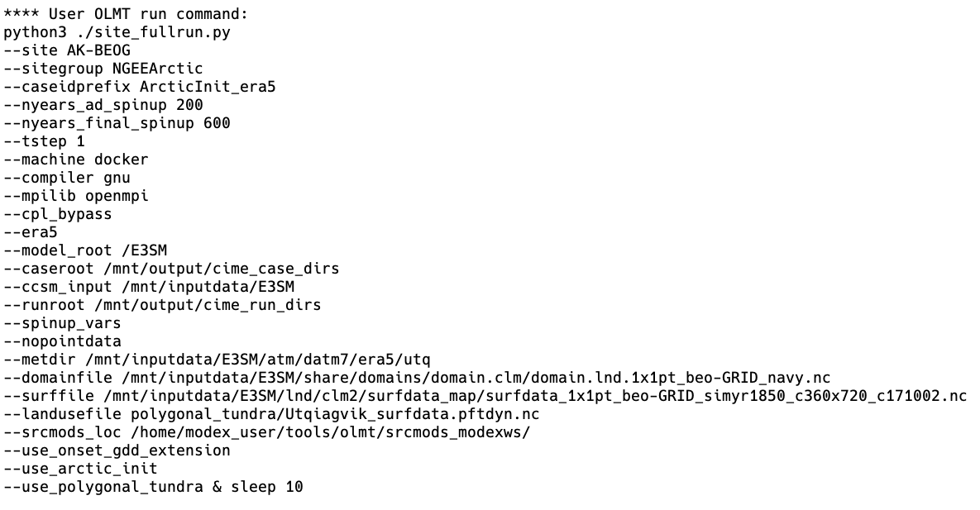Click the --runroot cime_run_dirs path line
Viewport: 980px width, 510px height.
[162, 305]
